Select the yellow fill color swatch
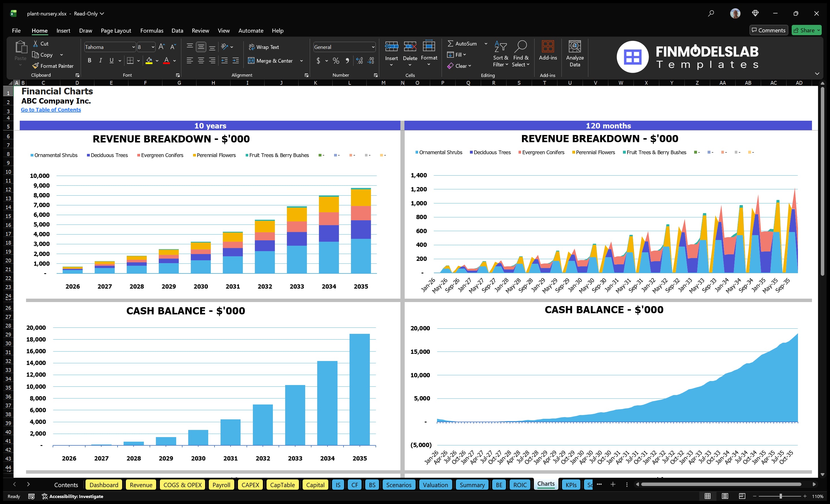 tap(150, 61)
